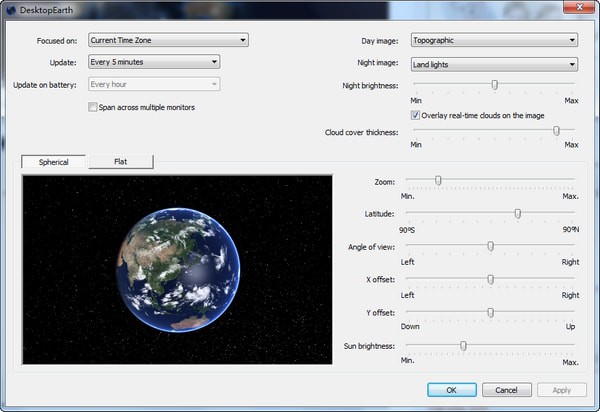Click the Earth globe preview image
The width and height of the screenshot is (600, 412).
coord(177,268)
